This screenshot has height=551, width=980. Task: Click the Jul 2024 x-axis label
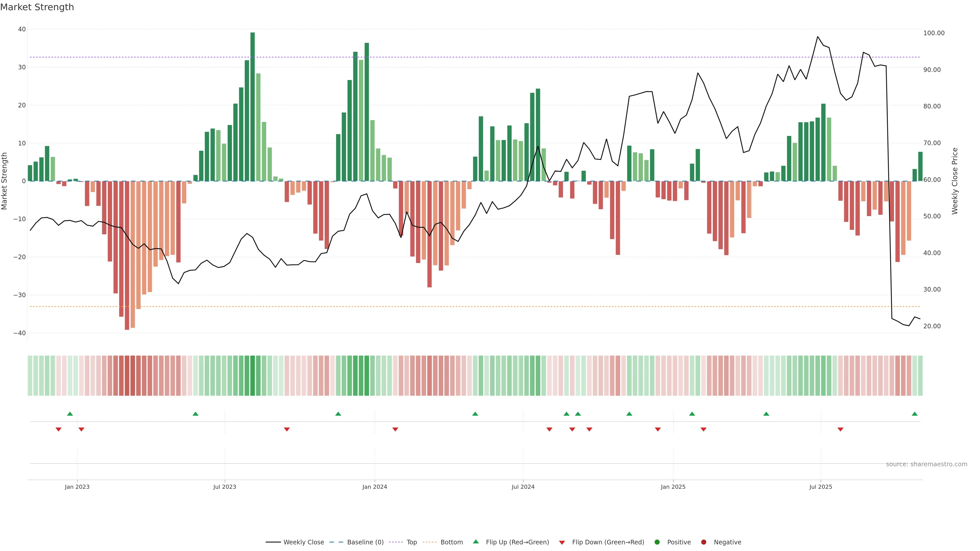point(523,487)
